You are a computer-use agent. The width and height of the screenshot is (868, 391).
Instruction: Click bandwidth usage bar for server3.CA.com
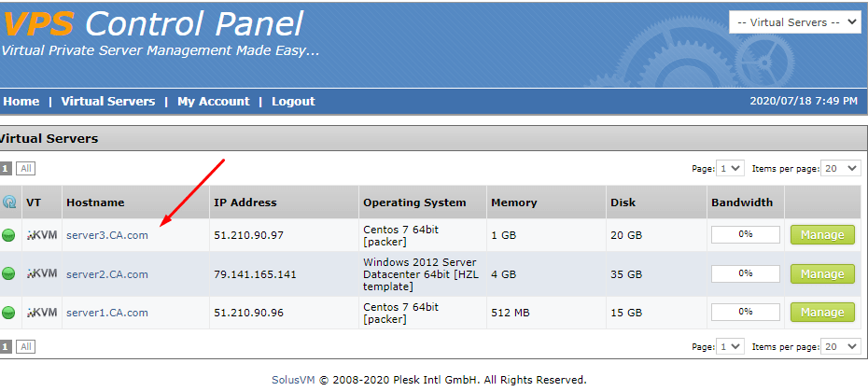click(745, 234)
